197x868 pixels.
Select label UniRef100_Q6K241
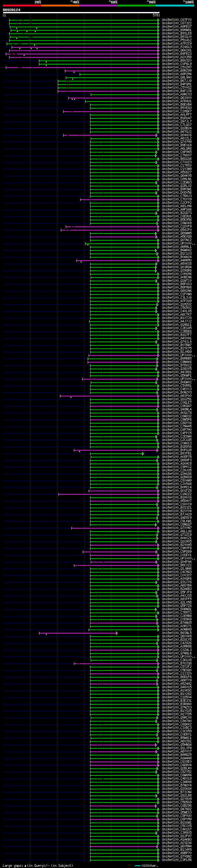coord(176,50)
